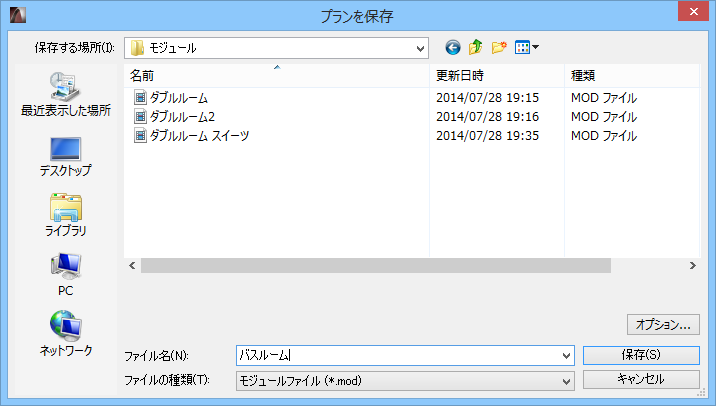
Task: Select the ダブルルーム スイーツ file icon
Action: 140,136
